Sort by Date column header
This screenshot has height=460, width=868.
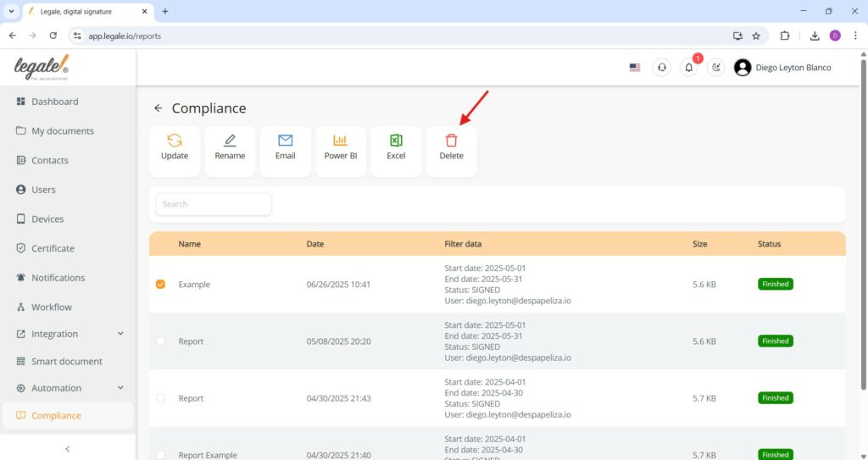(315, 244)
